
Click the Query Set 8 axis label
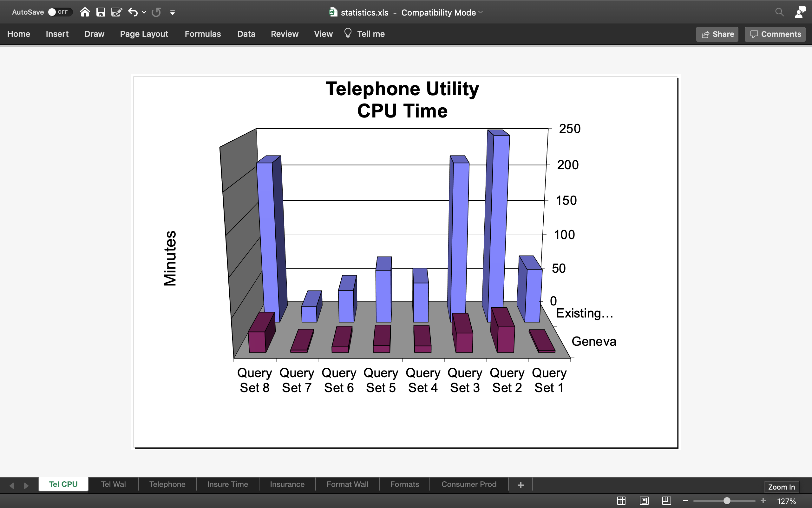point(255,380)
